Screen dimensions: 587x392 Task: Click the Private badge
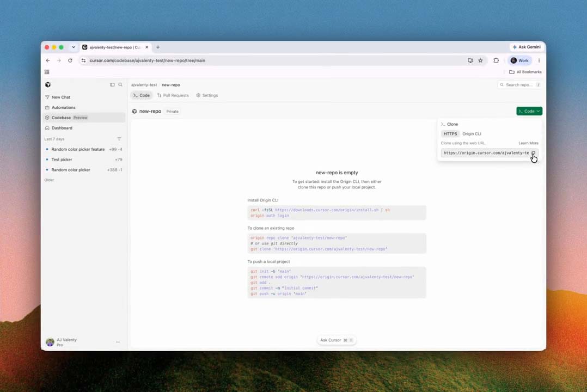pyautogui.click(x=172, y=112)
